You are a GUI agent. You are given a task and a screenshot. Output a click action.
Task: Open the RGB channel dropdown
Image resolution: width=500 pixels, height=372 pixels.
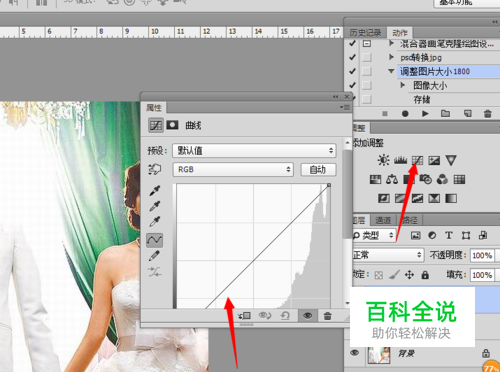tap(233, 170)
